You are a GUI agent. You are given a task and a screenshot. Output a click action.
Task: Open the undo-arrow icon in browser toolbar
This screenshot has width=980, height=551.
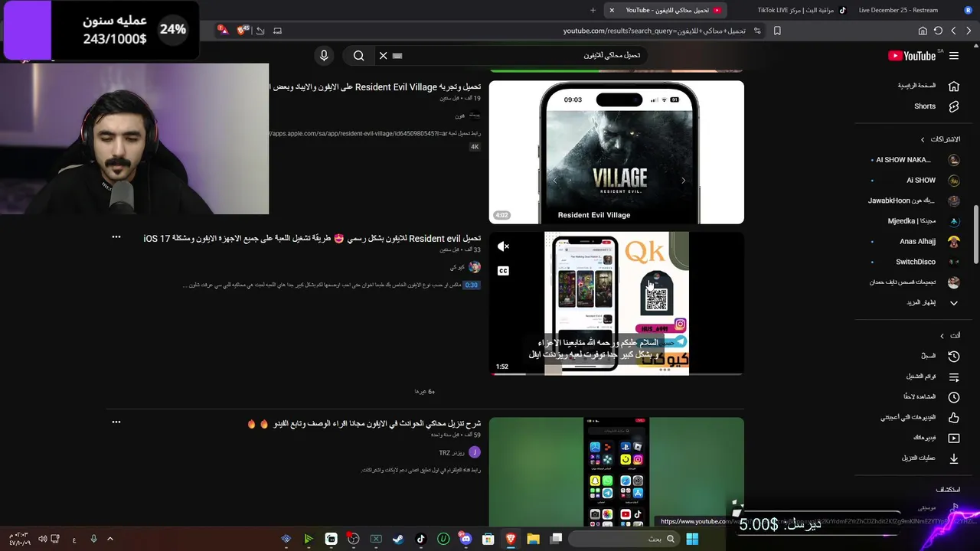[x=260, y=31]
